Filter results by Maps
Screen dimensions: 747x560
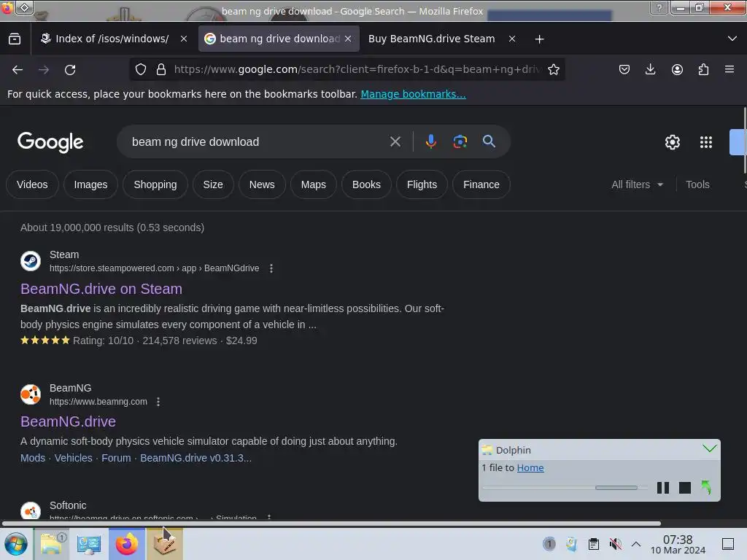[x=314, y=184]
